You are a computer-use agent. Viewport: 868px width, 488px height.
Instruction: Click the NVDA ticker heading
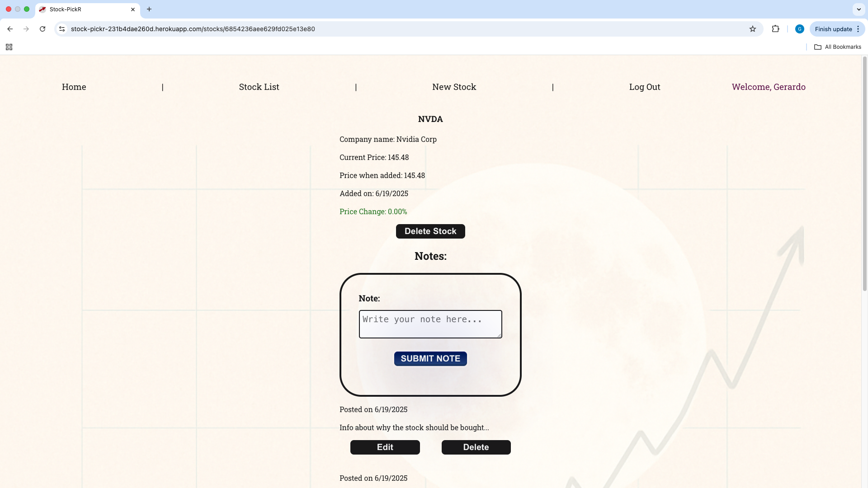click(430, 119)
